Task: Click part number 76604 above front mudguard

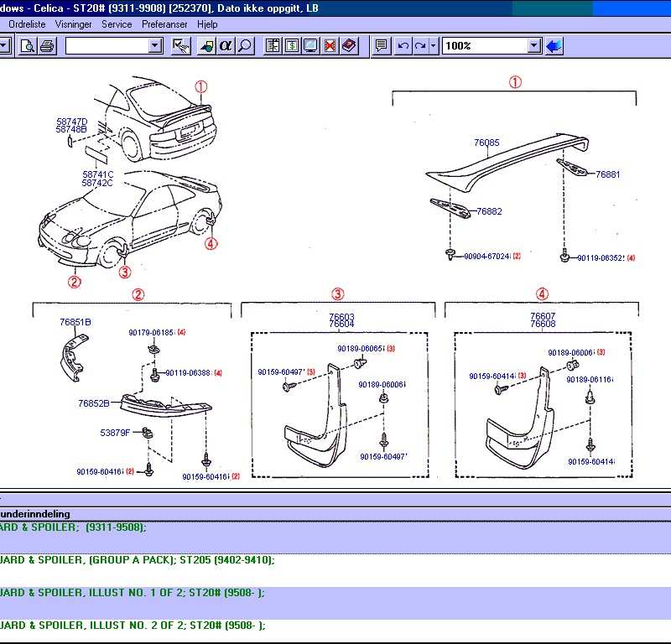Action: (341, 324)
